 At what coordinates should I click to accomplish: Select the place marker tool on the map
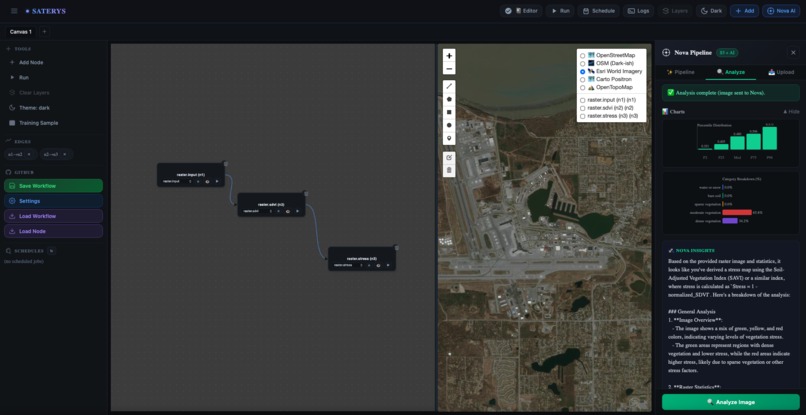(449, 138)
